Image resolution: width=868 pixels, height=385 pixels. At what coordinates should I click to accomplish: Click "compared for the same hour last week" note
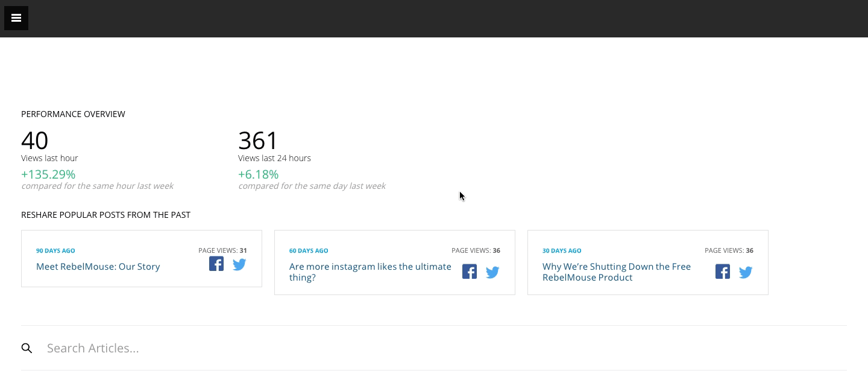tap(97, 186)
